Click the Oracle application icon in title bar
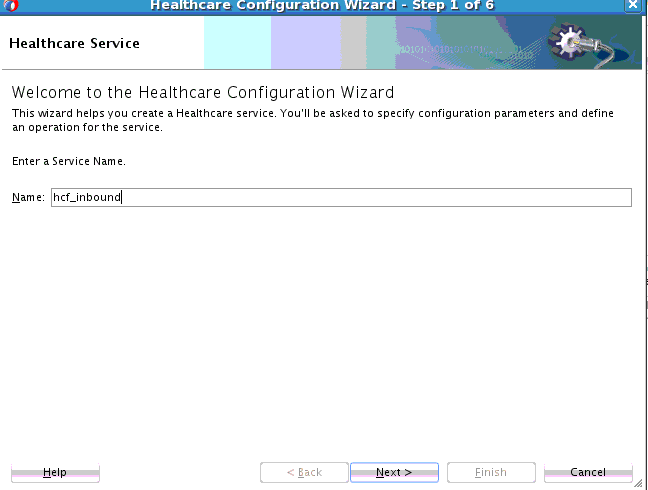The width and height of the screenshot is (648, 490). (11, 5)
